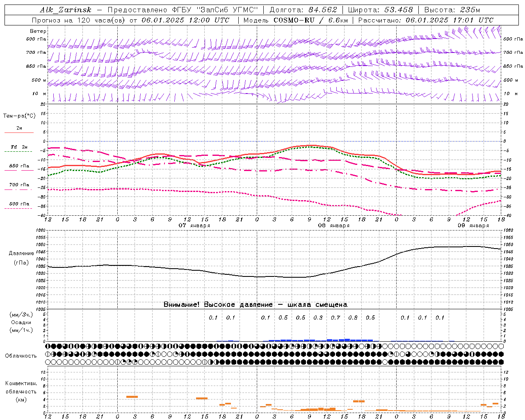
Task: Click the 0.7 three-hour precipitation value
Action: click(336, 317)
